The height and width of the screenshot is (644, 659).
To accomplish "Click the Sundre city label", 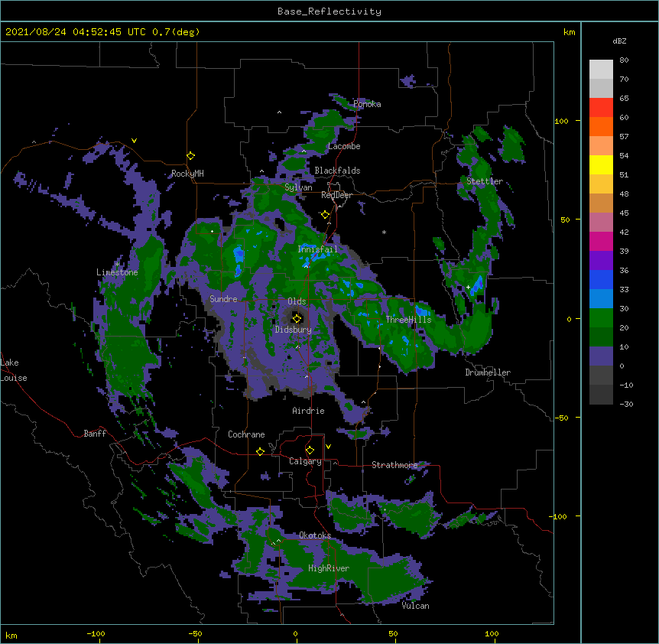I will [x=223, y=299].
